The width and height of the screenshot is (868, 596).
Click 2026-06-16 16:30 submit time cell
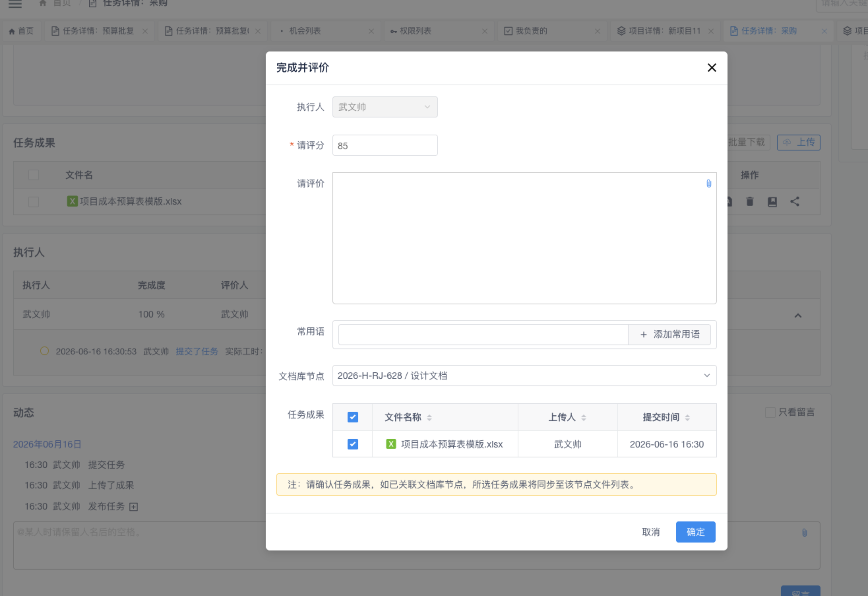point(667,444)
